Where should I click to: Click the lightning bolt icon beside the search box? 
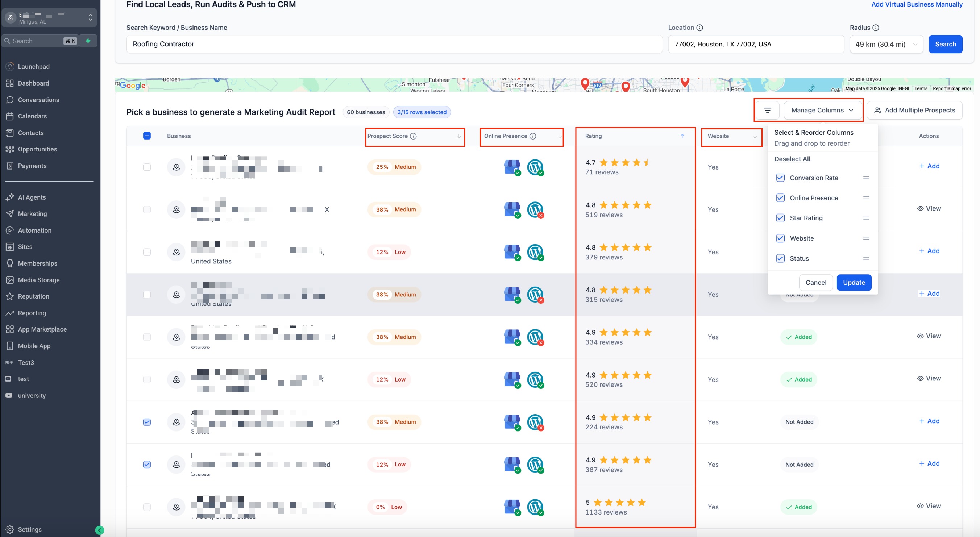click(88, 41)
